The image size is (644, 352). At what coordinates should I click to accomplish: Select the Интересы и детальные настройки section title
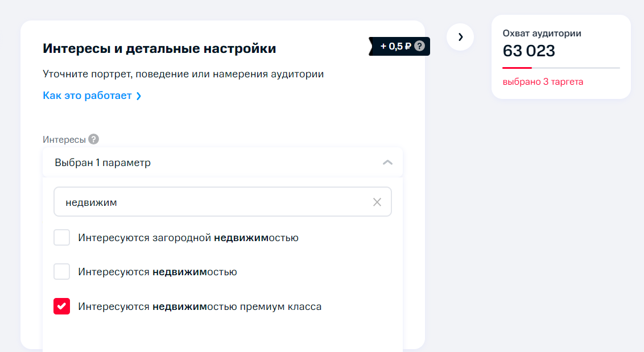(159, 48)
